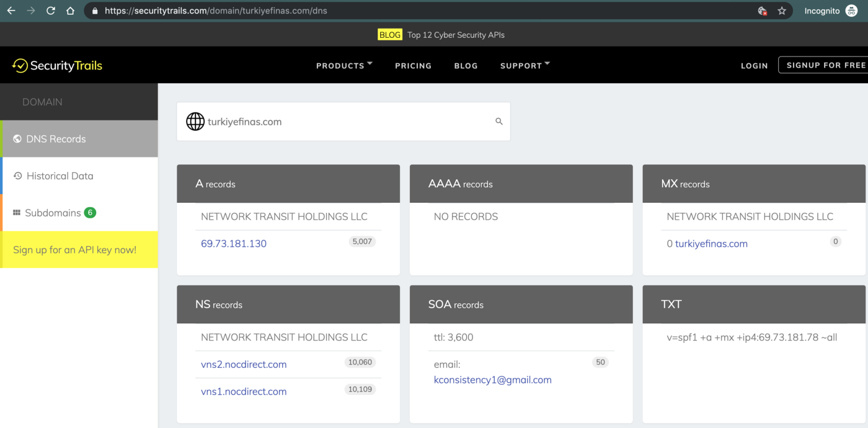Click the MX records card header
Viewport: 868px width, 428px height.
tap(754, 184)
